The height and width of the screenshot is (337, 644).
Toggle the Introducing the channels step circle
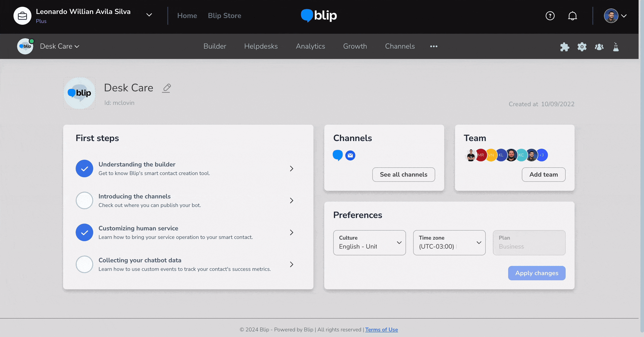[85, 200]
